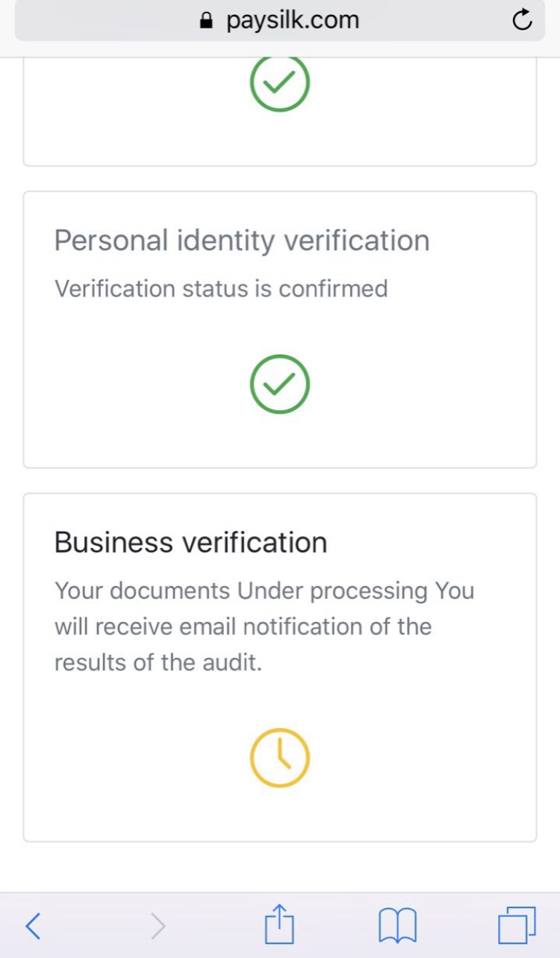Image resolution: width=560 pixels, height=958 pixels.
Task: Click blank page area below Business verification card
Action: pyautogui.click(x=280, y=866)
